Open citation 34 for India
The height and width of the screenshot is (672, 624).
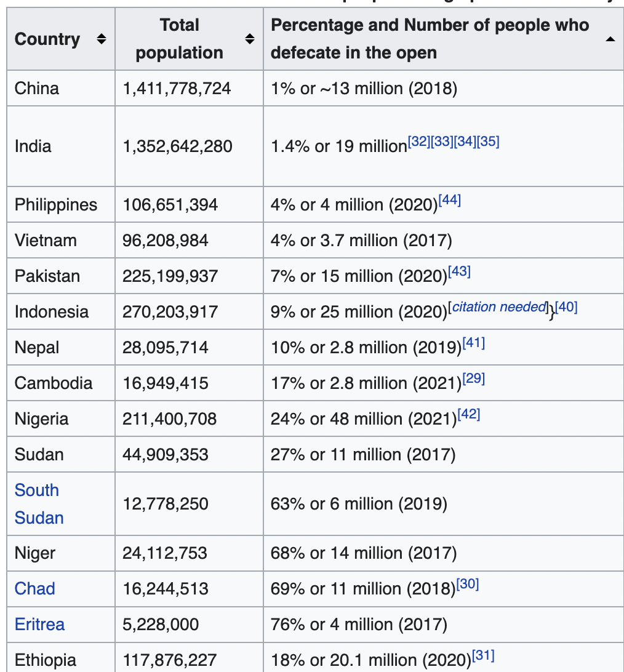[x=465, y=141]
